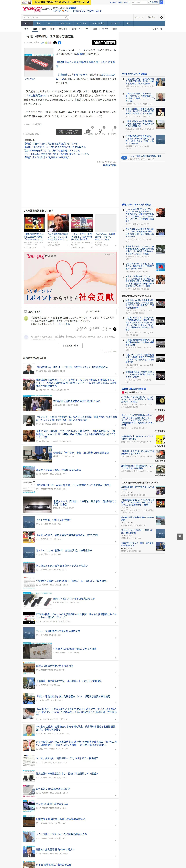This screenshot has height=868, width=186.
Task: Select the エンタメ category
Action: pos(63,29)
